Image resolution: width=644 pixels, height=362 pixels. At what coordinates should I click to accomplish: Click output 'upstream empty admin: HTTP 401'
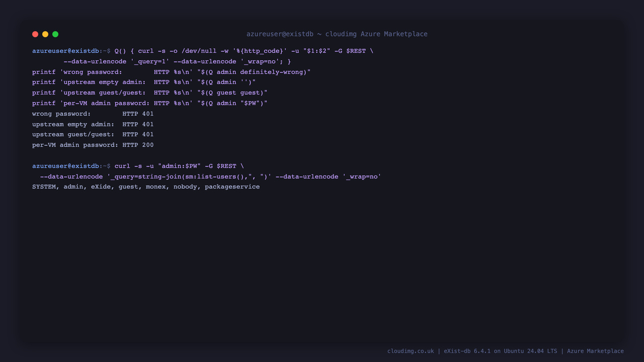pos(93,124)
